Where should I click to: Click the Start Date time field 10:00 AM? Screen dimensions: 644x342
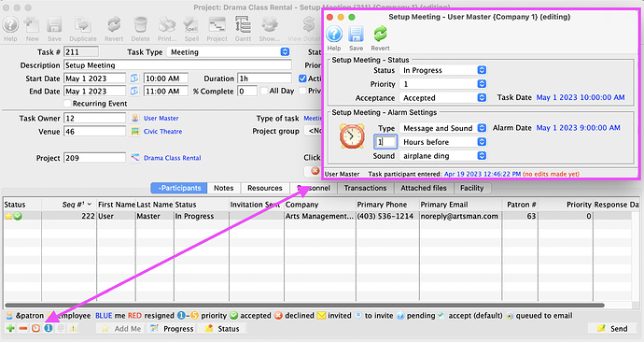click(165, 78)
